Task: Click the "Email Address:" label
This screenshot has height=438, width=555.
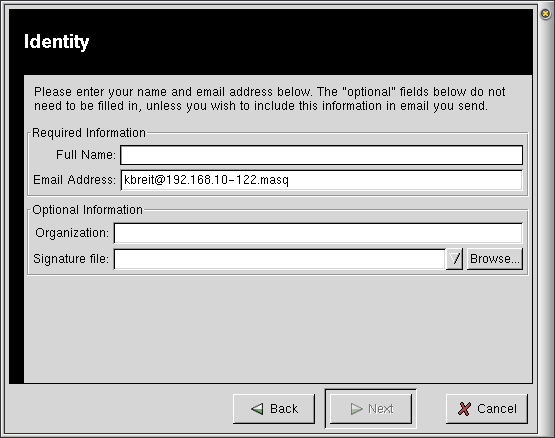Action: point(74,180)
